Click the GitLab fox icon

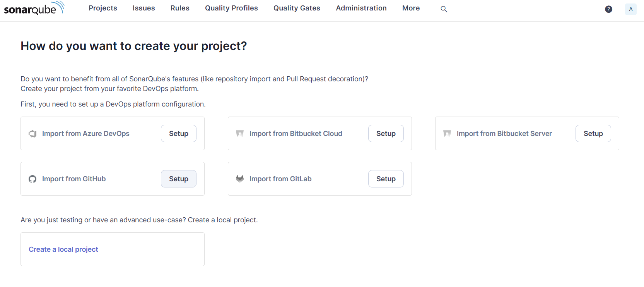tap(240, 179)
